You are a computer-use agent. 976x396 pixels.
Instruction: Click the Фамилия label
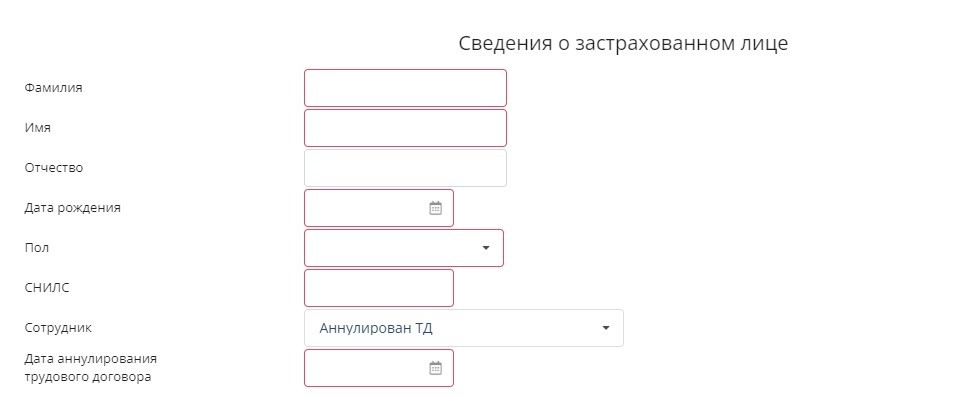54,88
